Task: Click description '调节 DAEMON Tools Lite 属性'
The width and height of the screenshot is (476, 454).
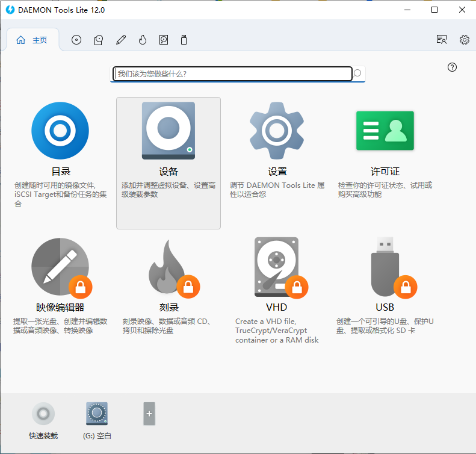Action: (277, 190)
